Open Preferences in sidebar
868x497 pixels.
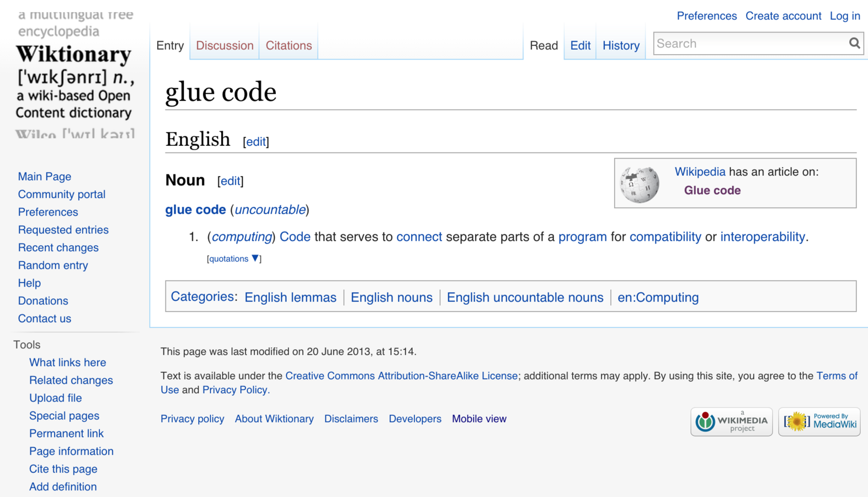click(48, 212)
